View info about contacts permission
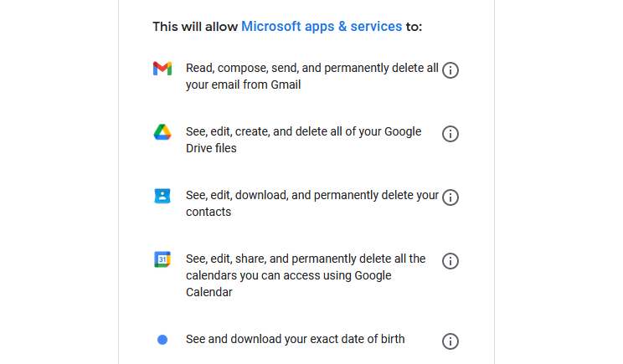 click(x=451, y=197)
